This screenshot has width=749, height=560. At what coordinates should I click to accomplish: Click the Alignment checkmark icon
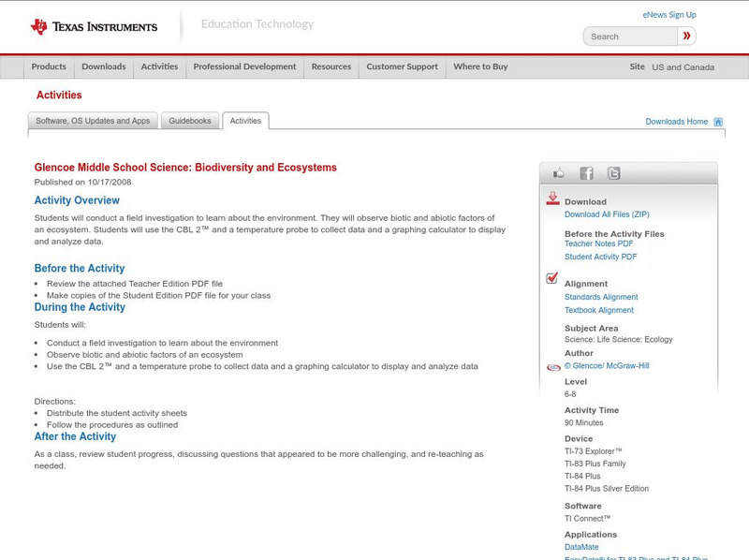click(x=551, y=277)
